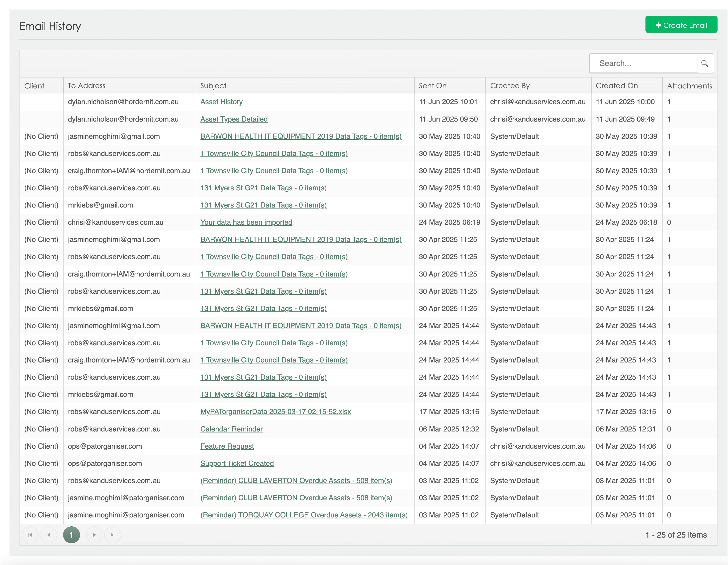Go to the first page

coord(30,535)
